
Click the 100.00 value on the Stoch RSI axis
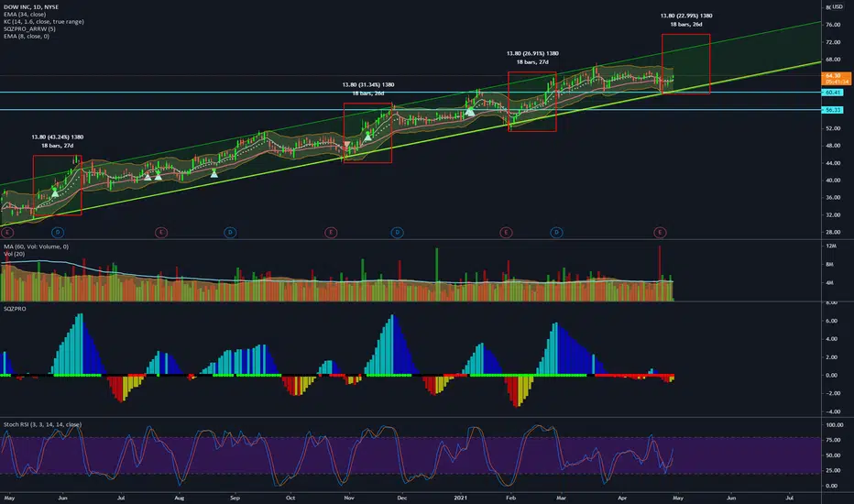point(835,425)
